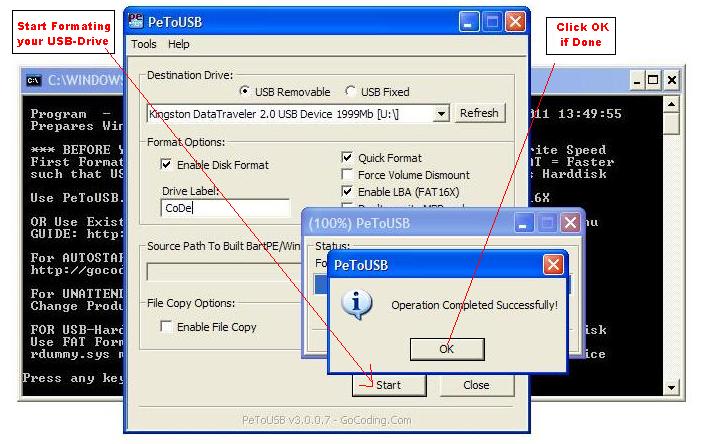Click command window scrollbar up arrow
706x444 pixels.
click(671, 104)
